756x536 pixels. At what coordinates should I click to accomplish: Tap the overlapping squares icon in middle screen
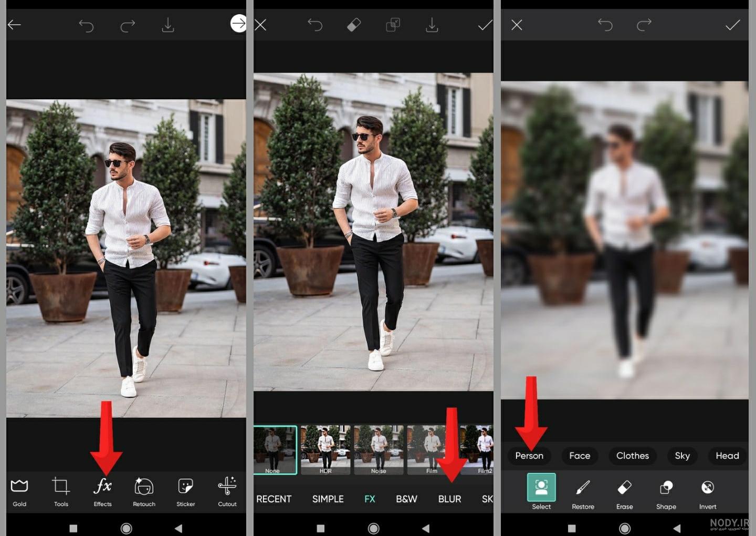click(393, 25)
